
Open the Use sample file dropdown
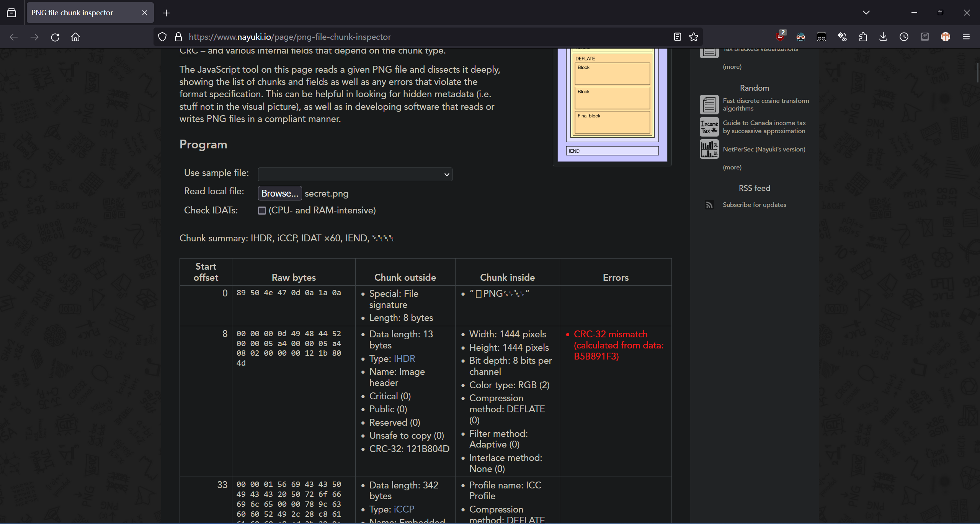click(355, 174)
